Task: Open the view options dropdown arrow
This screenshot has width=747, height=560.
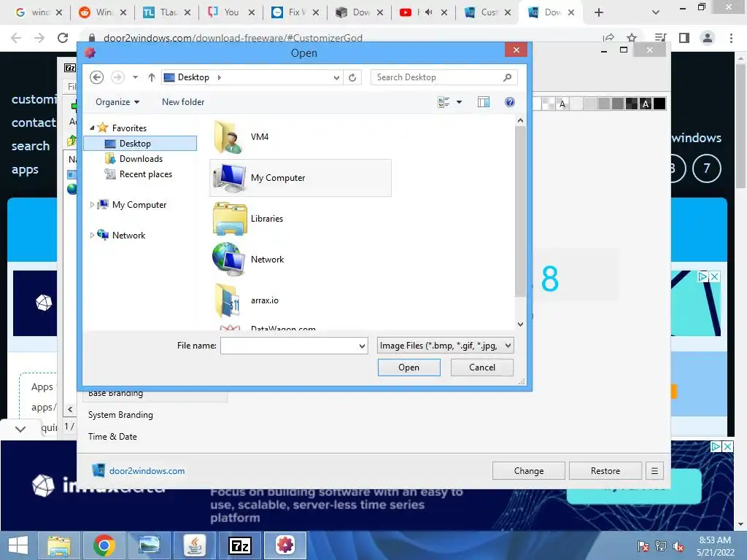Action: coord(460,102)
